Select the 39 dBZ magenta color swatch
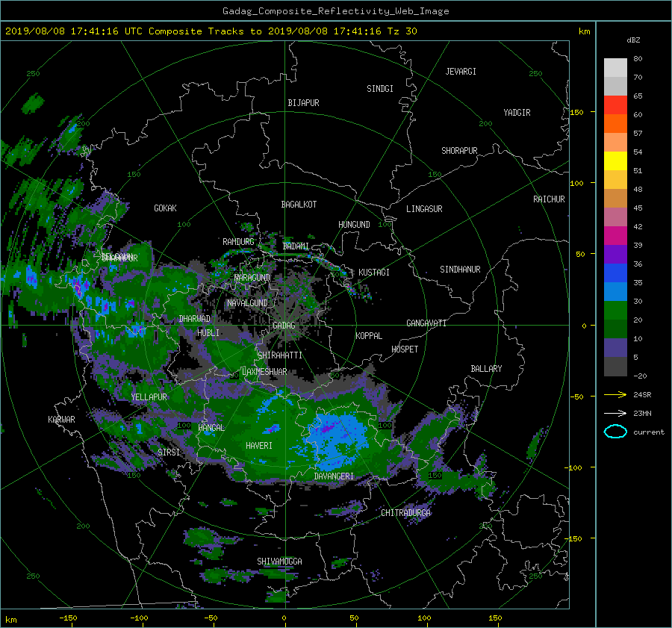The height and width of the screenshot is (628, 672). (x=615, y=235)
